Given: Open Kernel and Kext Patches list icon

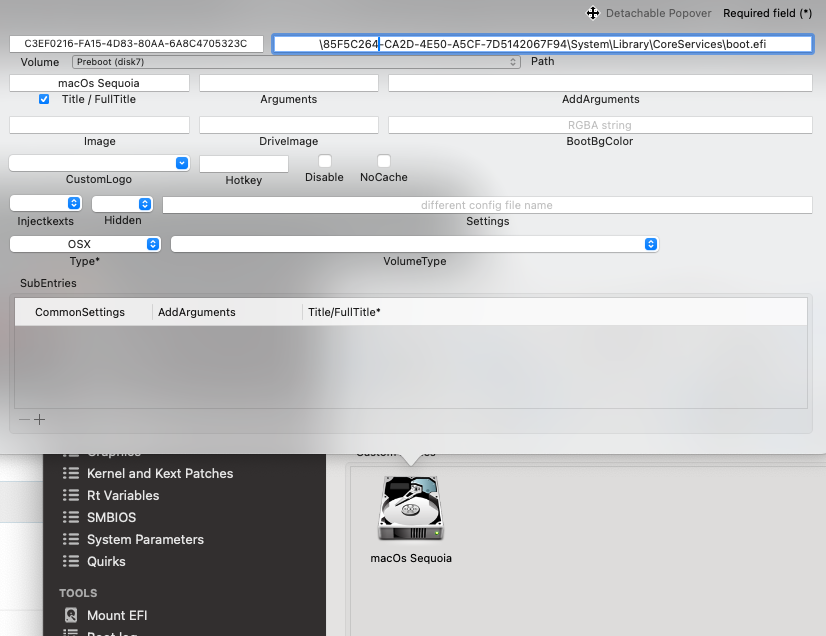Looking at the screenshot, I should 71,473.
